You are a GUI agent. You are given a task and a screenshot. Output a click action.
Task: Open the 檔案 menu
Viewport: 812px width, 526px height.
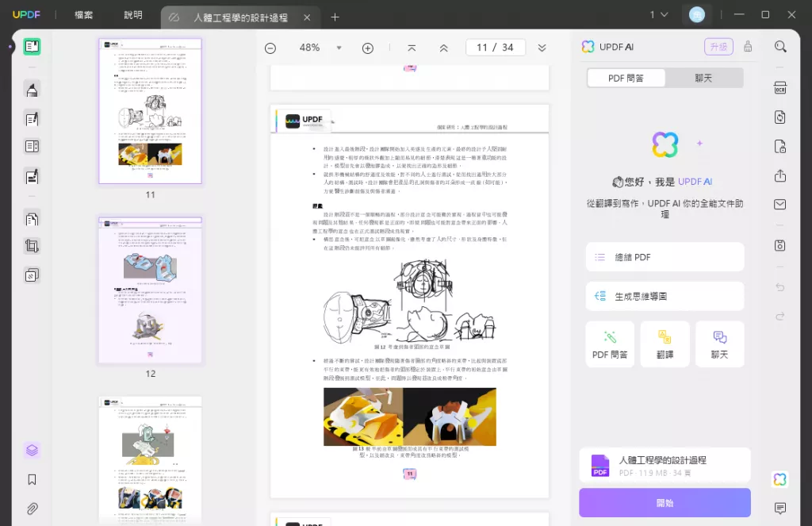82,16
